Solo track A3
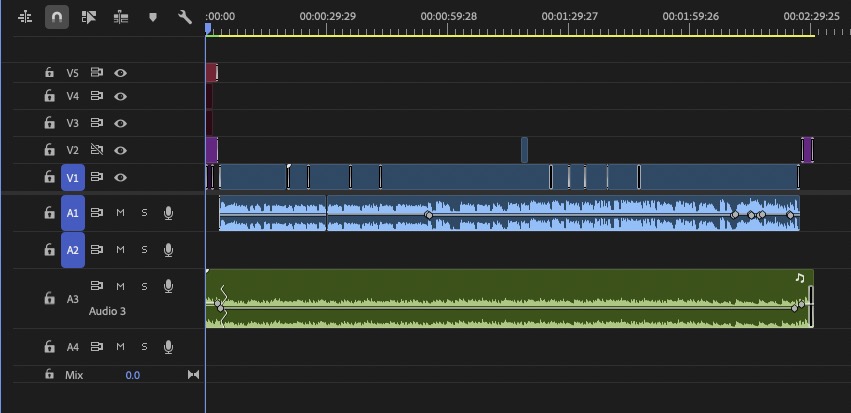Viewport: 851px width, 413px height. pyautogui.click(x=144, y=286)
